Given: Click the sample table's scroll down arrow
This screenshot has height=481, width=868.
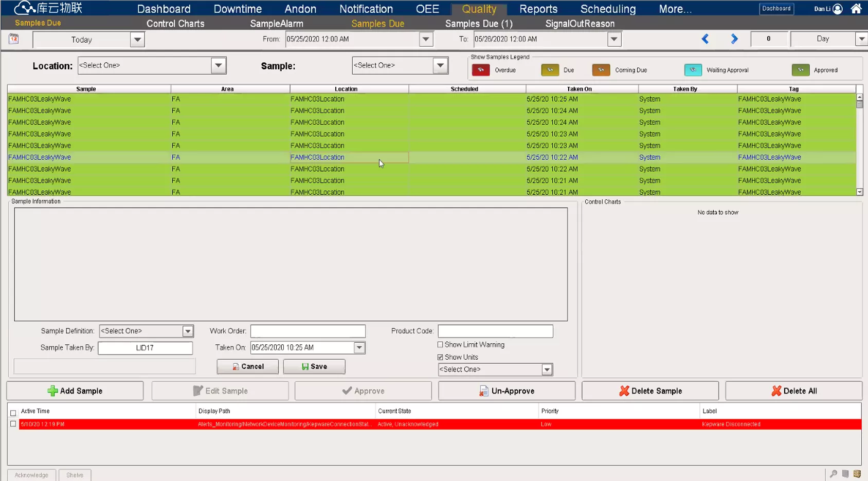Looking at the screenshot, I should coord(859,192).
